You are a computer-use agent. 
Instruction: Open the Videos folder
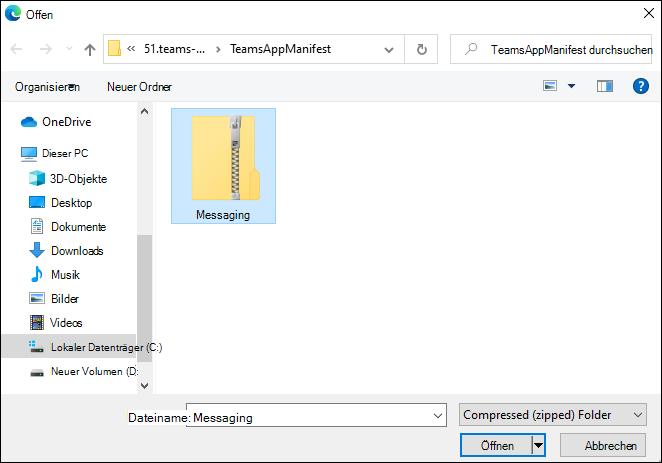tap(66, 323)
